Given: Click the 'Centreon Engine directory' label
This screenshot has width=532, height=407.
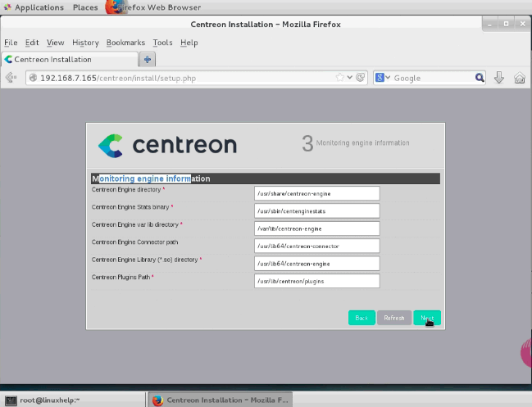Looking at the screenshot, I should coord(126,189).
